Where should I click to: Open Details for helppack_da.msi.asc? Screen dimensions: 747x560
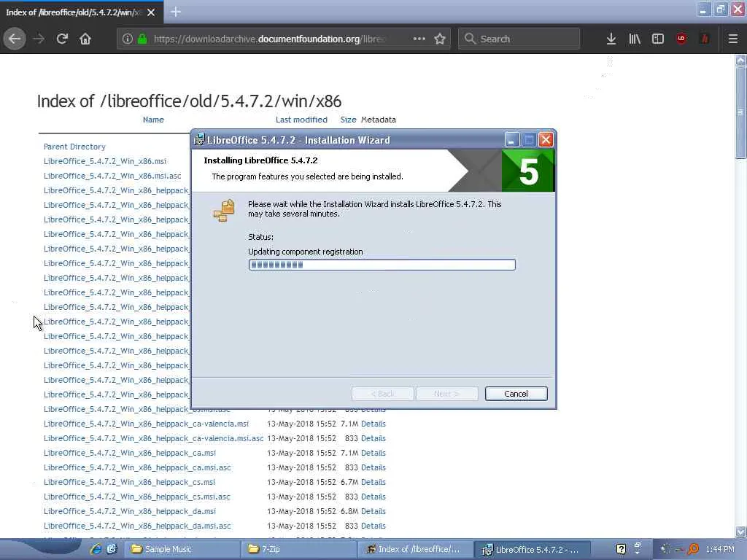pos(373,526)
